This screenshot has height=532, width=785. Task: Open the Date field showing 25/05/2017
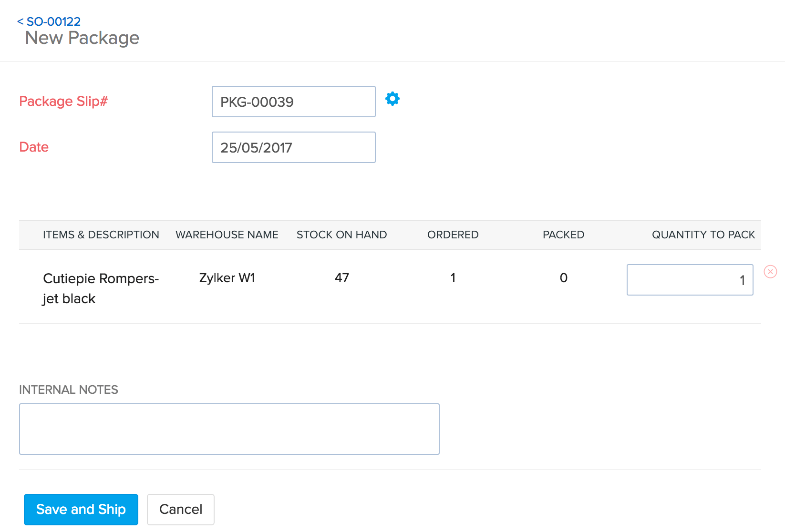[x=293, y=147]
